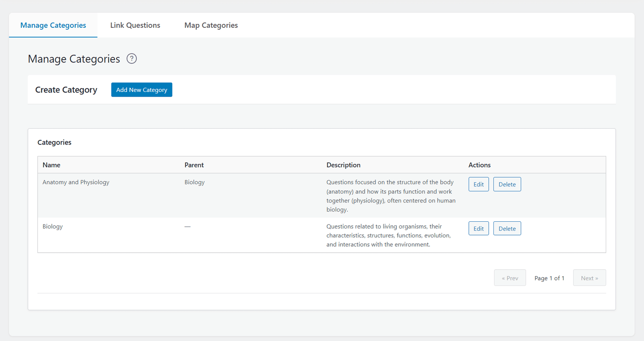Click the Biology parent value in first row
Screen dimensions: 644x341
pyautogui.click(x=194, y=182)
